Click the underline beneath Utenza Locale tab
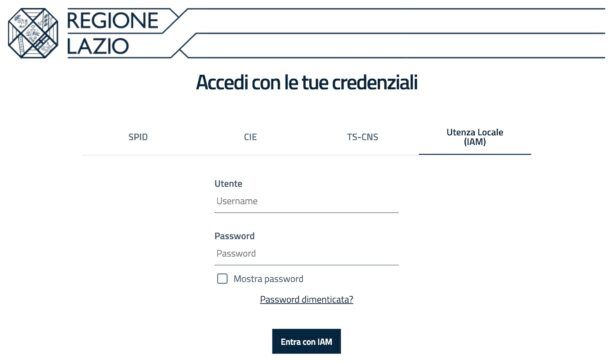 click(475, 154)
